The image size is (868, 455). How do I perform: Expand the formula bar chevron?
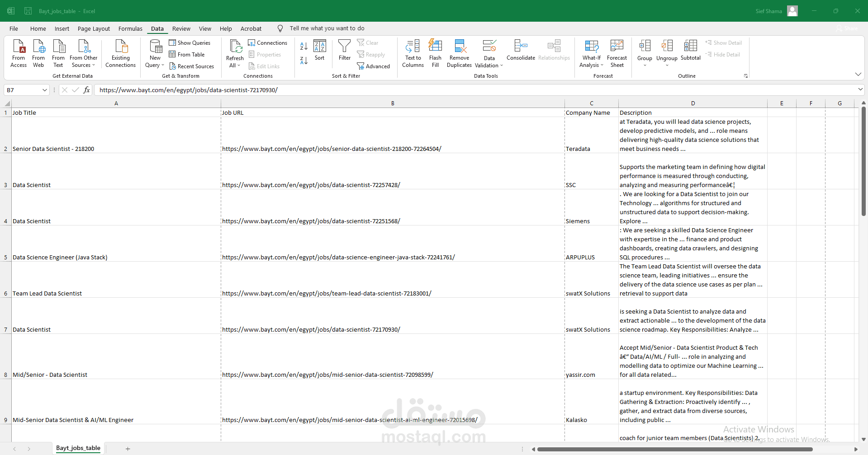pos(860,89)
